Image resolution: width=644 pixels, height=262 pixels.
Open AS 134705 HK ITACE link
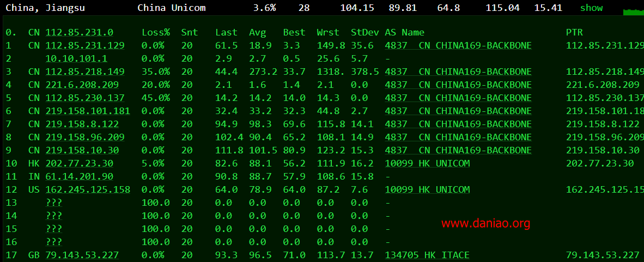click(427, 255)
